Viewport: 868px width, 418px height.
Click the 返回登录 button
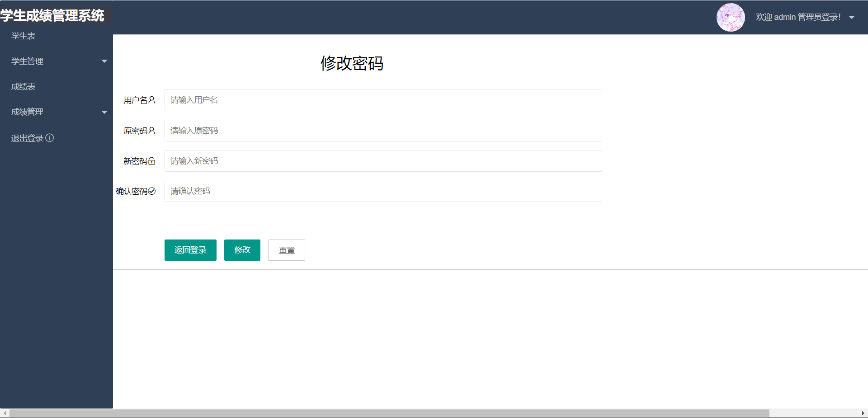point(190,250)
